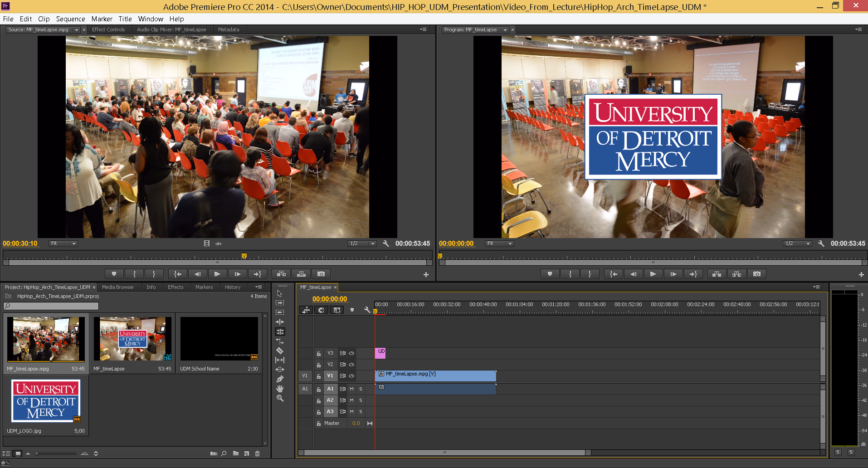Click timeline horizontal zoom scrollbar
Viewport: 868px width, 468px height.
point(444,453)
